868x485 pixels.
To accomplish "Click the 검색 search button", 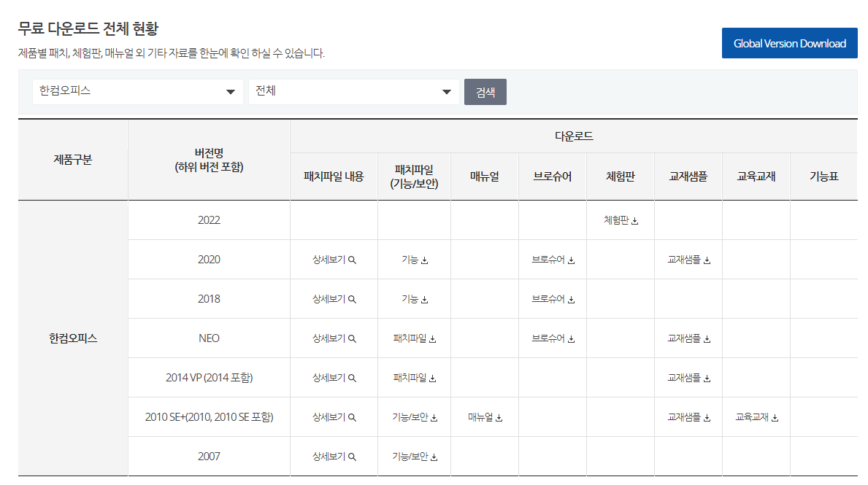I will click(485, 92).
